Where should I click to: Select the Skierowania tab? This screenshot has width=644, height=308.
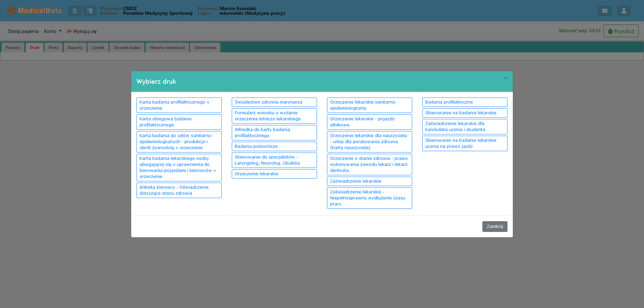205,48
